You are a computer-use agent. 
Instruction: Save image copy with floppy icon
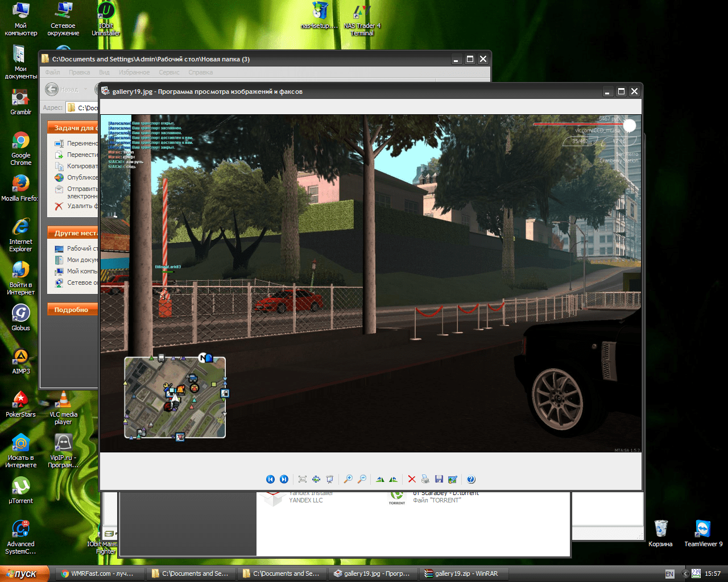point(439,479)
